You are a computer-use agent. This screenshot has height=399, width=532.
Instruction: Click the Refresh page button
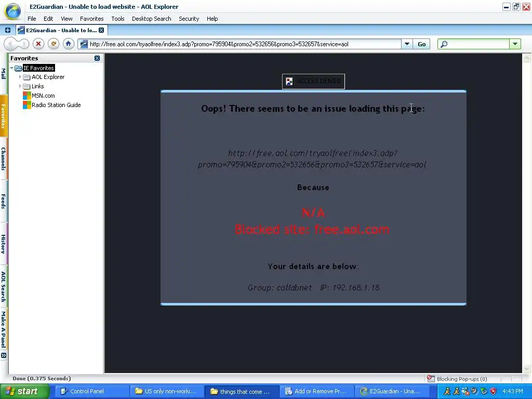pos(54,44)
